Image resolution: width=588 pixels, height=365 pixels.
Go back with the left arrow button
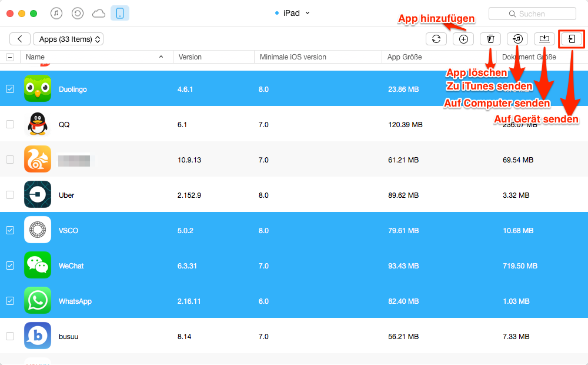pos(20,39)
